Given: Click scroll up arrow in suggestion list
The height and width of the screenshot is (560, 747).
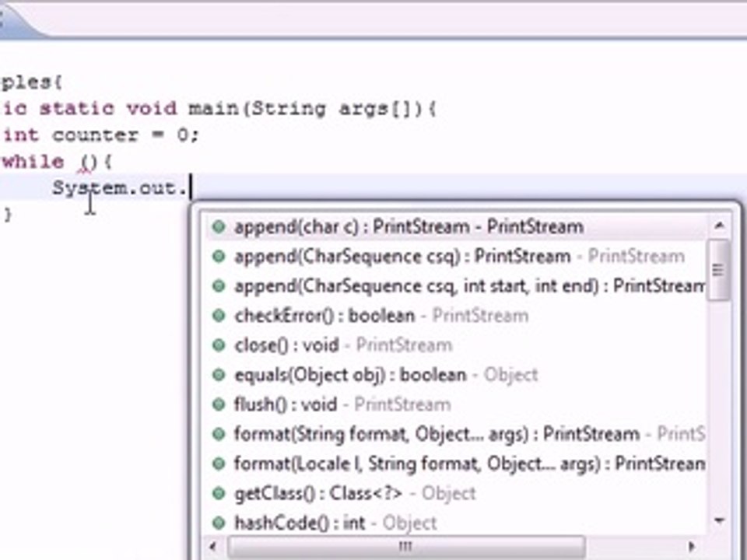Looking at the screenshot, I should pos(719,225).
